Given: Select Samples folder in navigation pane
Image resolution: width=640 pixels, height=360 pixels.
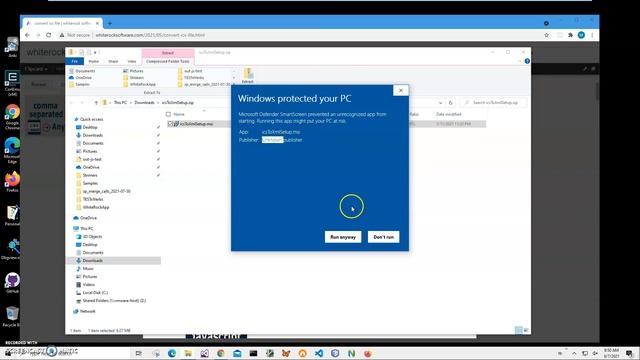Looking at the screenshot, I should tap(87, 183).
